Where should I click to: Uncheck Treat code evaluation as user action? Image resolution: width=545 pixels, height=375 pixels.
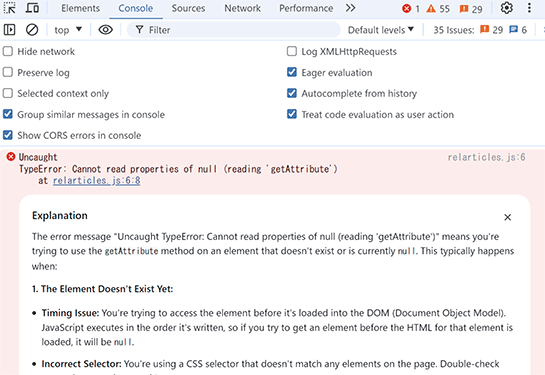click(292, 114)
